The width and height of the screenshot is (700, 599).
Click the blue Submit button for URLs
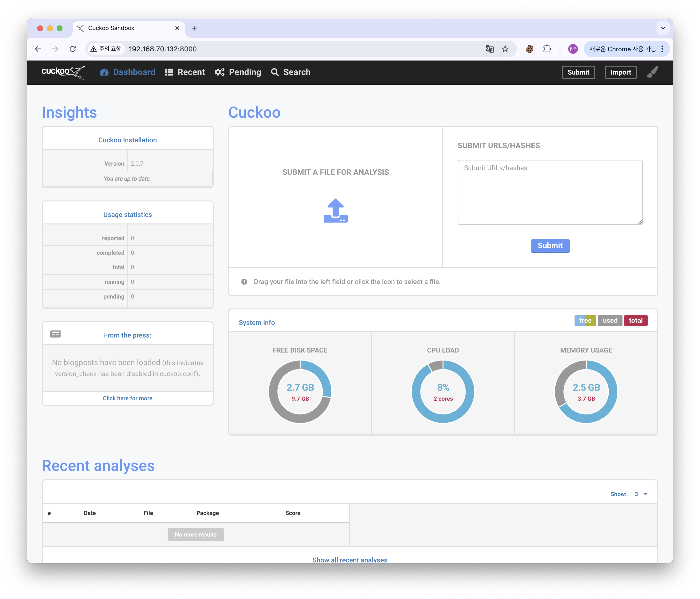click(x=550, y=246)
